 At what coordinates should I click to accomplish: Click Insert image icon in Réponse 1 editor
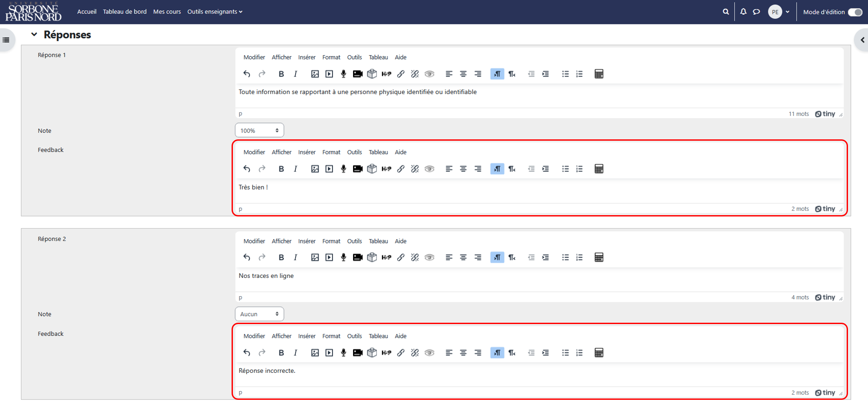315,74
